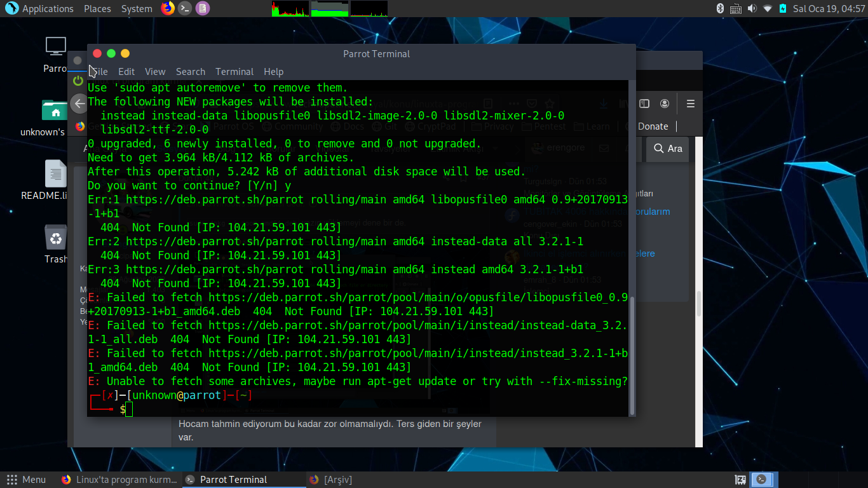Open the Applications menu in top panel
This screenshot has width=868, height=488.
[x=48, y=9]
